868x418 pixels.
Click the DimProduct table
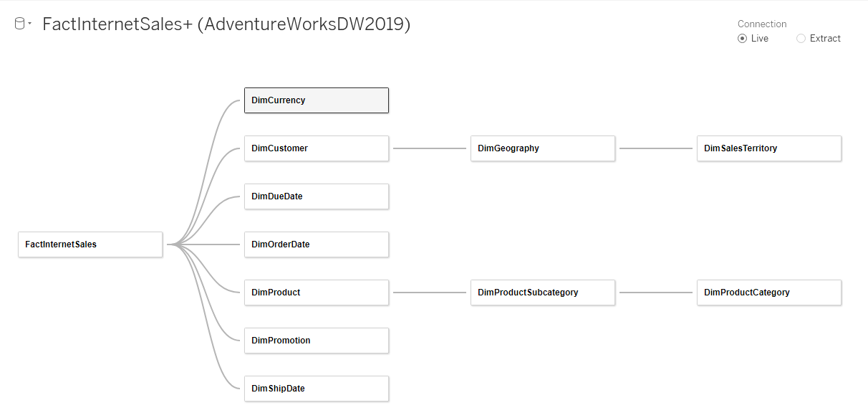click(x=316, y=293)
